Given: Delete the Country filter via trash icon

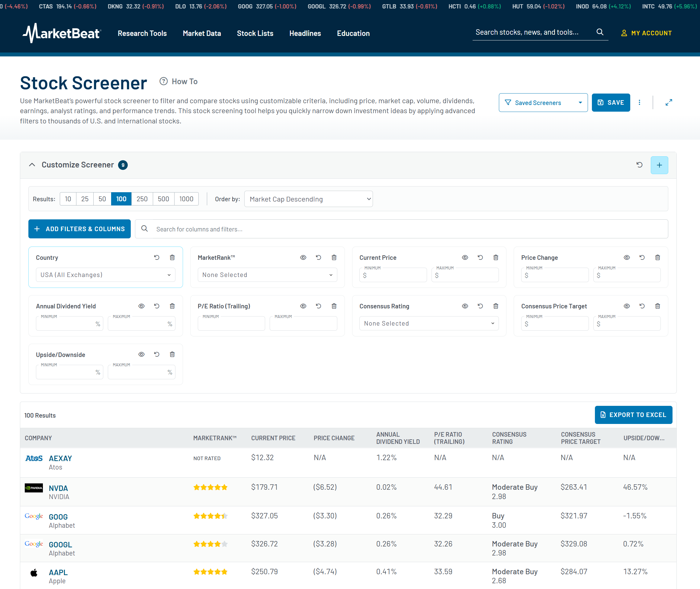Looking at the screenshot, I should pos(172,257).
